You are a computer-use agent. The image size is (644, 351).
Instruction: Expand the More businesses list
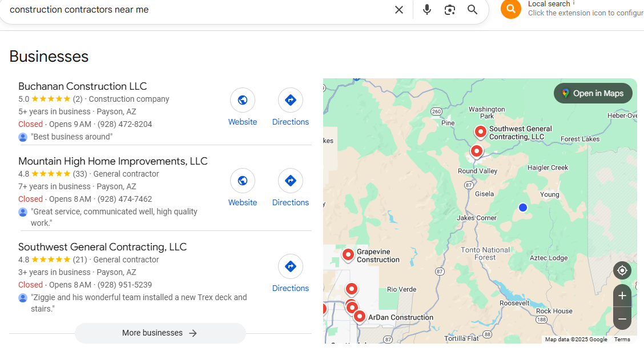[160, 333]
